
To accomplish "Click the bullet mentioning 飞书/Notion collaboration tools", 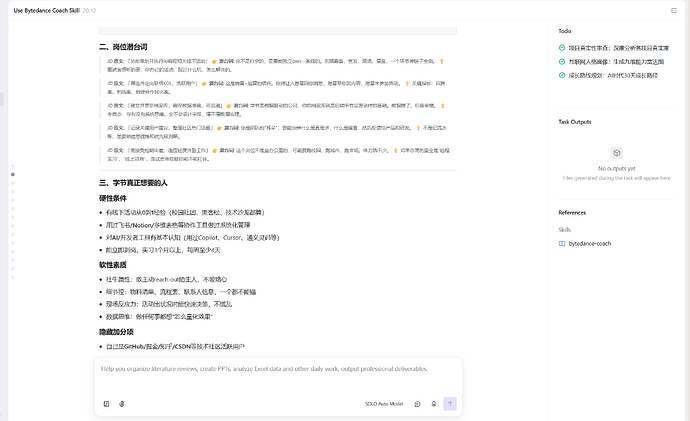I will [x=178, y=225].
